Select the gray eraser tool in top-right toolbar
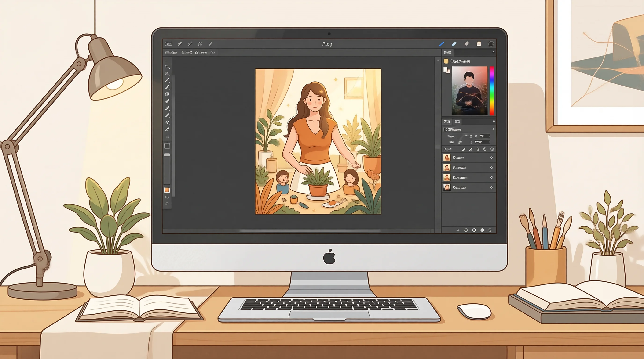Viewport: 644px width, 359px height. coord(466,44)
